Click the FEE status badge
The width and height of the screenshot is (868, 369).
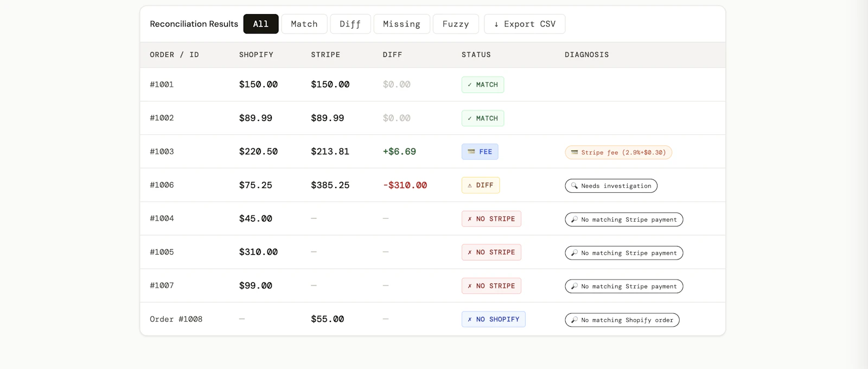[480, 152]
